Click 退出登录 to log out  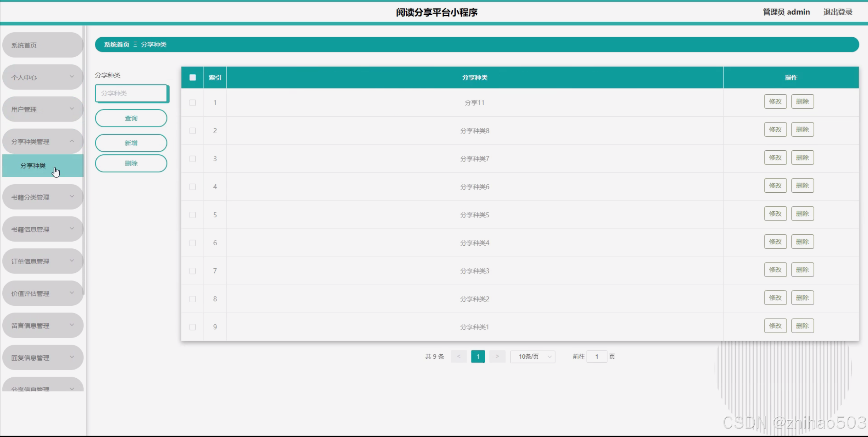837,12
